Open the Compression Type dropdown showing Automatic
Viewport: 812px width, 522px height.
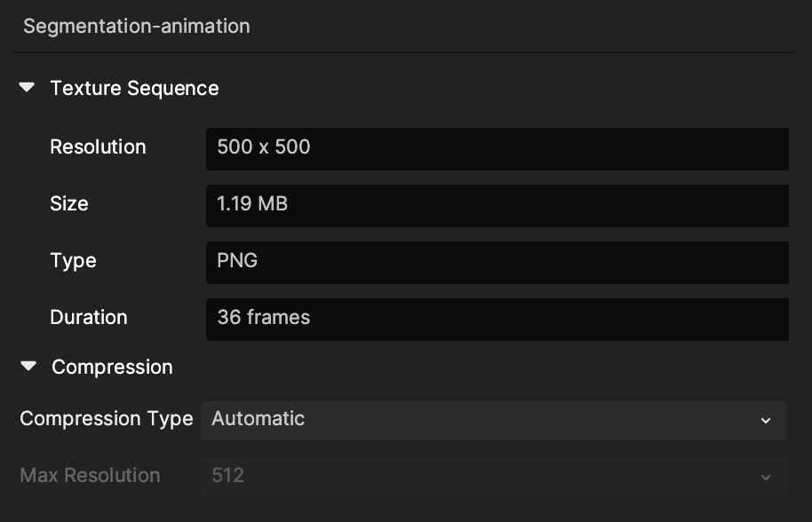(494, 420)
